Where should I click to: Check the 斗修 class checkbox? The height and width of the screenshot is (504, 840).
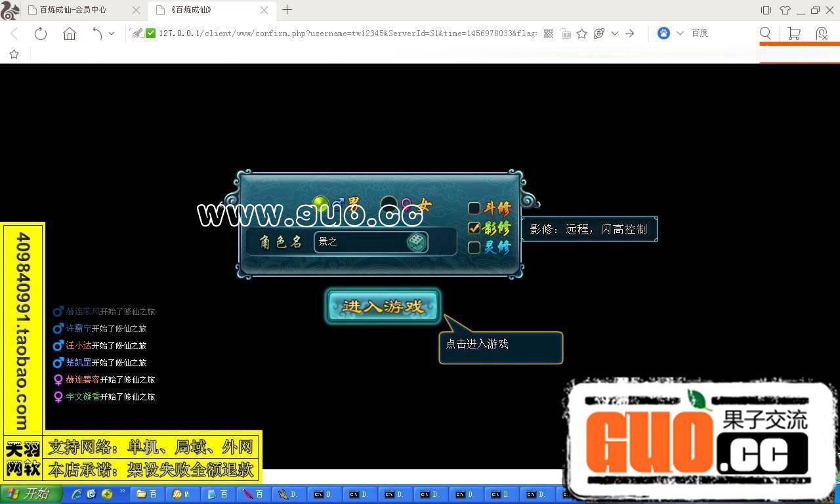click(x=474, y=209)
